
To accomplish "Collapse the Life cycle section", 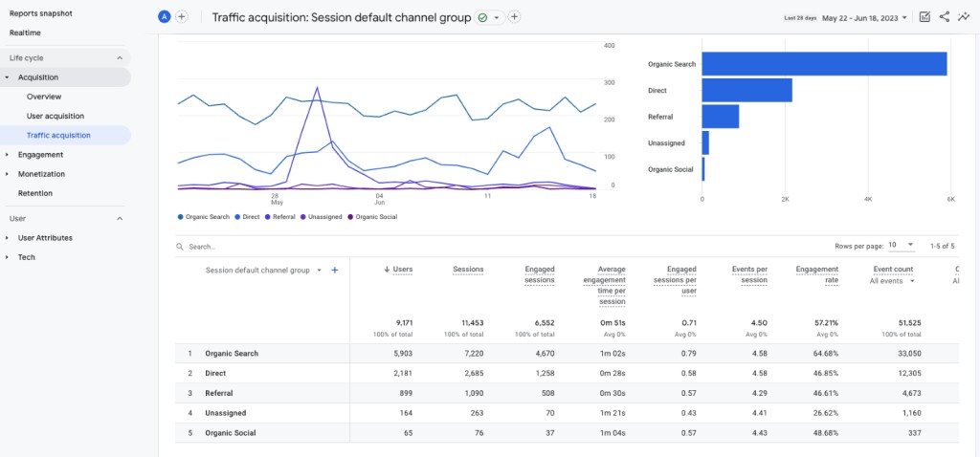I will click(x=120, y=58).
